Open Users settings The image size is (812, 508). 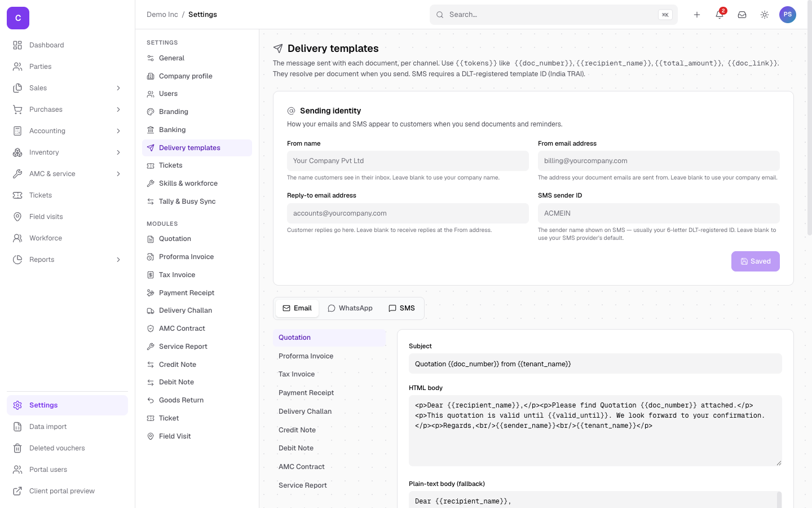tap(197, 94)
